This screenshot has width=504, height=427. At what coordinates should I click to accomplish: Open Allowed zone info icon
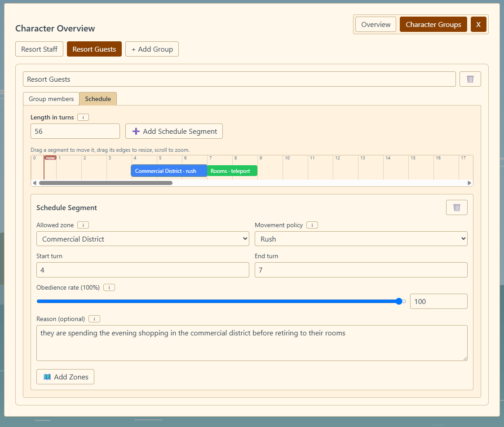(83, 225)
